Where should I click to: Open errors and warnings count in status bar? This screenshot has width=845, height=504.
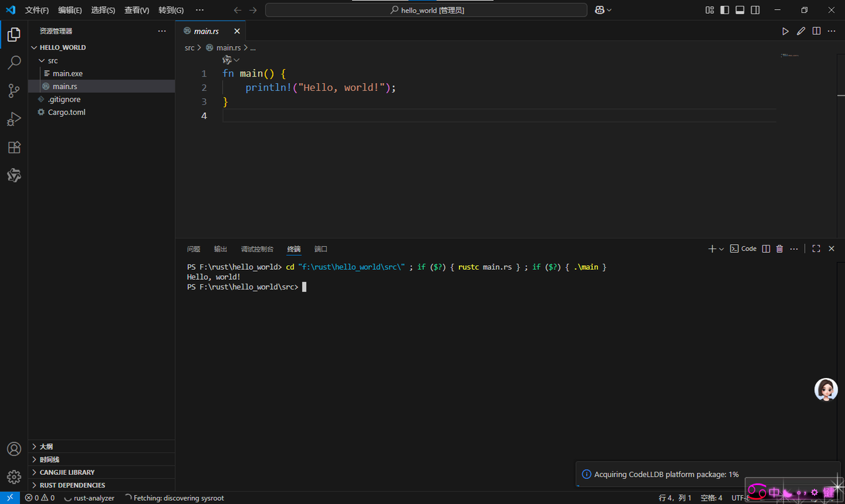click(40, 498)
